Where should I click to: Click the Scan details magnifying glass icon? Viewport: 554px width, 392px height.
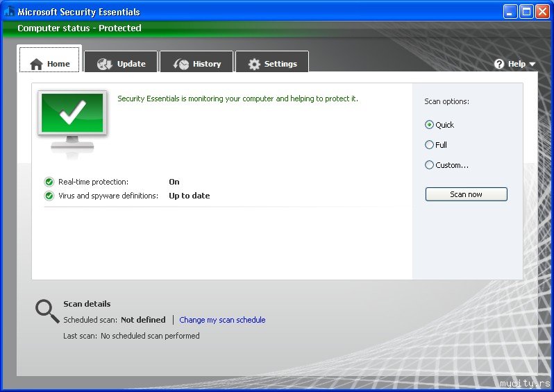pos(47,311)
